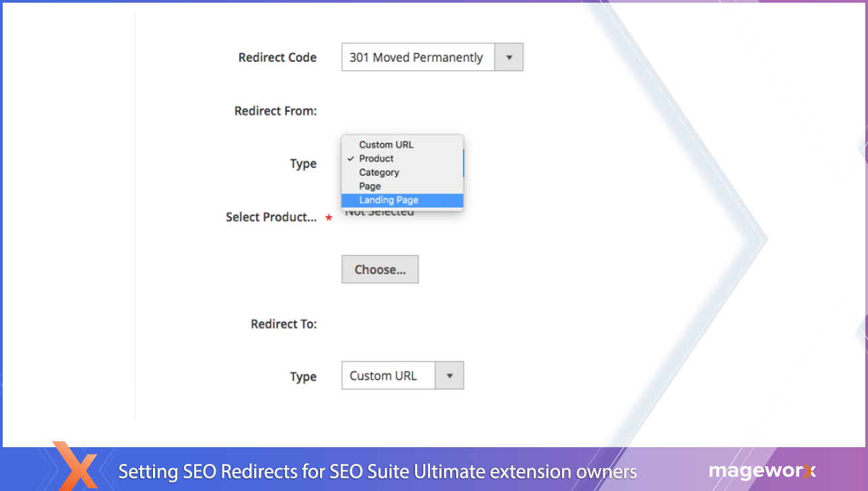Click the Type label under Redirect To
Viewport: 868px width, 491px height.
(x=303, y=376)
